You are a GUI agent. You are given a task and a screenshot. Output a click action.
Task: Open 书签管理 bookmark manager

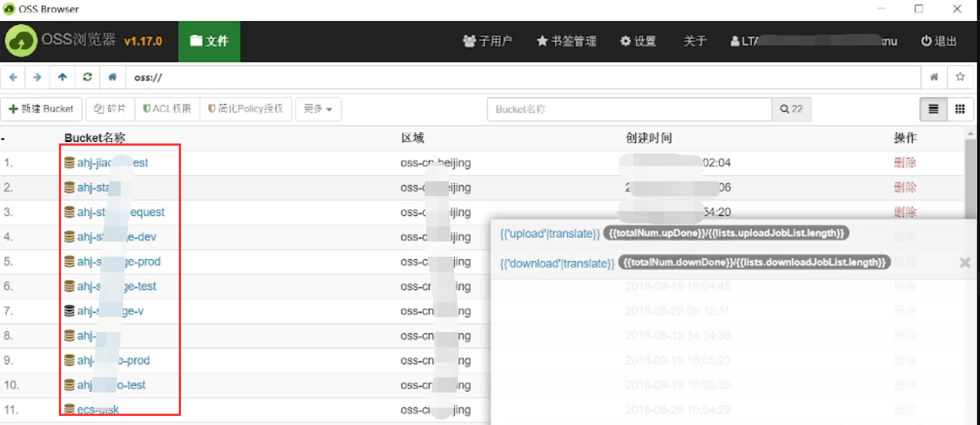pyautogui.click(x=566, y=41)
